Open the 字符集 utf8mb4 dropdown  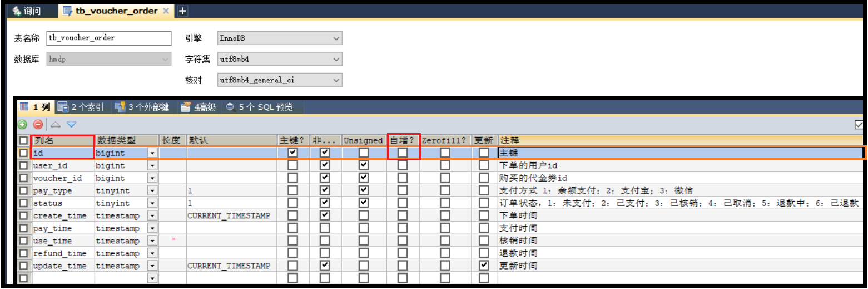pyautogui.click(x=280, y=59)
